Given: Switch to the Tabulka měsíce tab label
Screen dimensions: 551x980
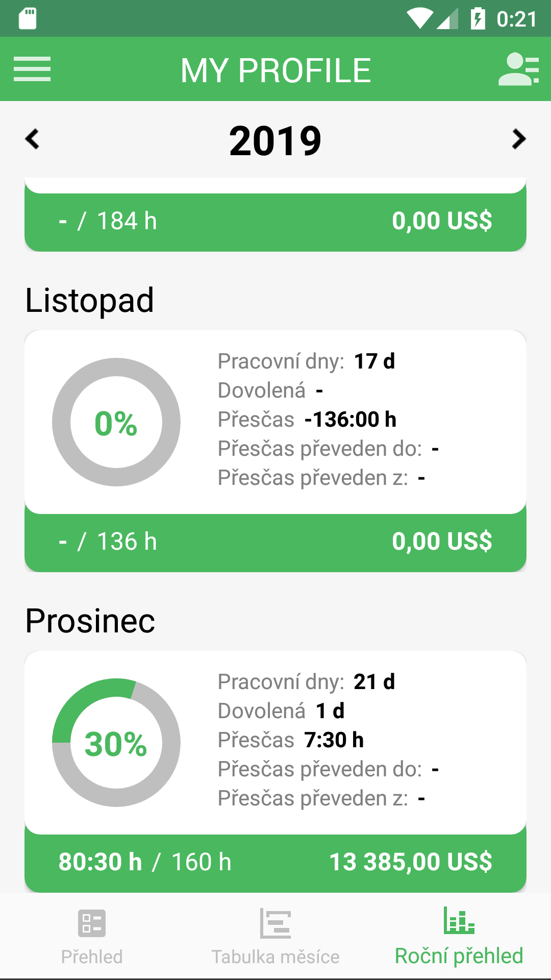Looking at the screenshot, I should pos(275,957).
